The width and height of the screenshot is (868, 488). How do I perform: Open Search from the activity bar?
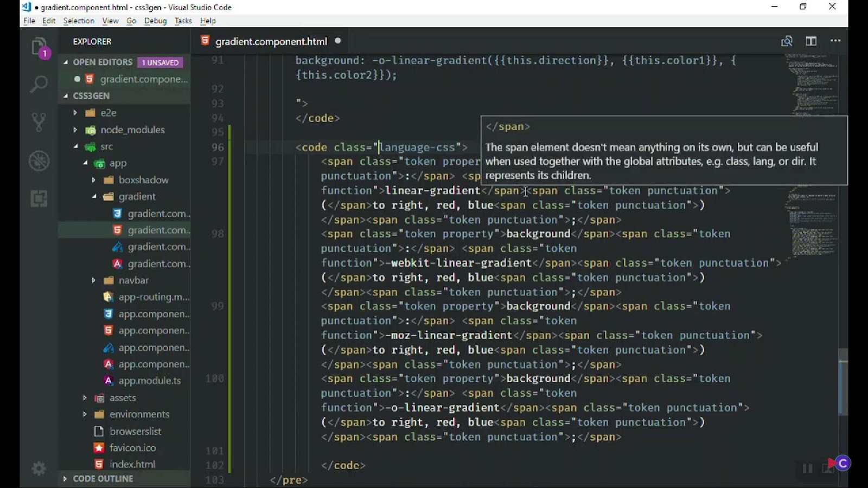click(x=38, y=83)
